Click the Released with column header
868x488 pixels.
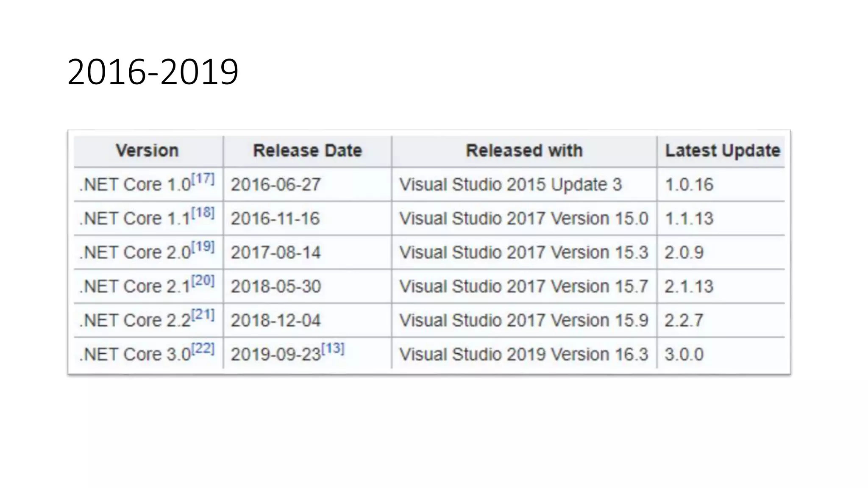pyautogui.click(x=524, y=151)
